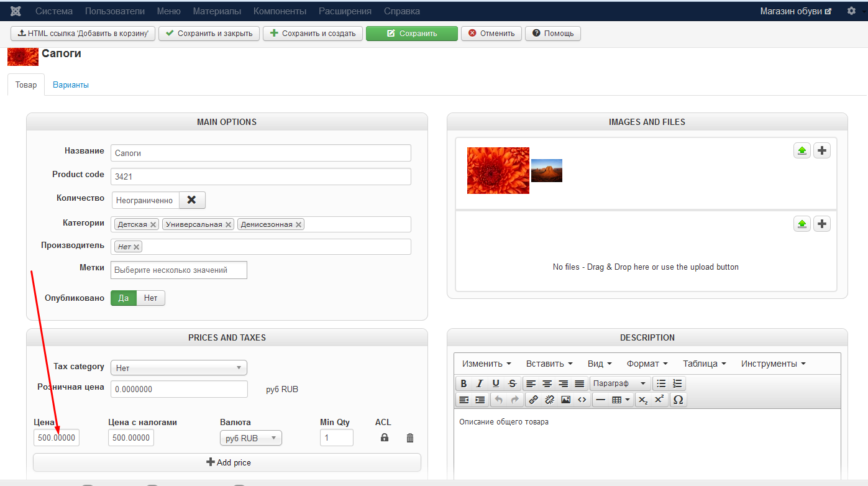Set Опубликовано to Да

click(x=124, y=298)
